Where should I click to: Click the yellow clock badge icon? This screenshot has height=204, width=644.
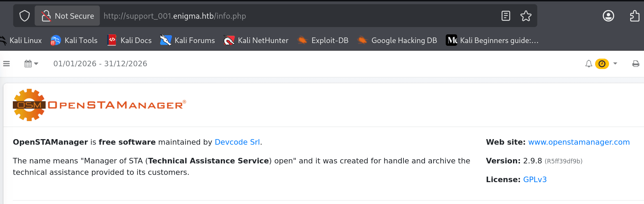pos(602,64)
